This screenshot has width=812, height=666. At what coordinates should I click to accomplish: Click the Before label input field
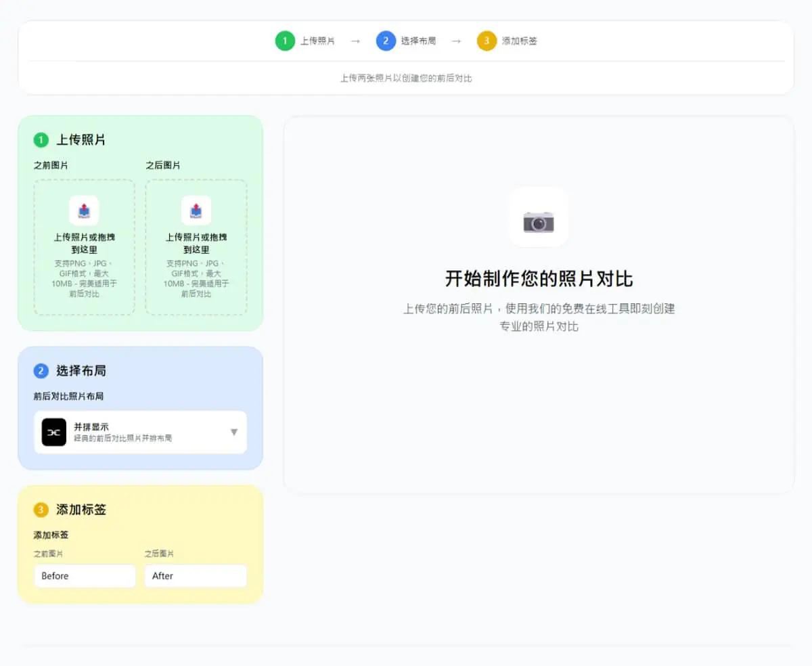pyautogui.click(x=85, y=576)
